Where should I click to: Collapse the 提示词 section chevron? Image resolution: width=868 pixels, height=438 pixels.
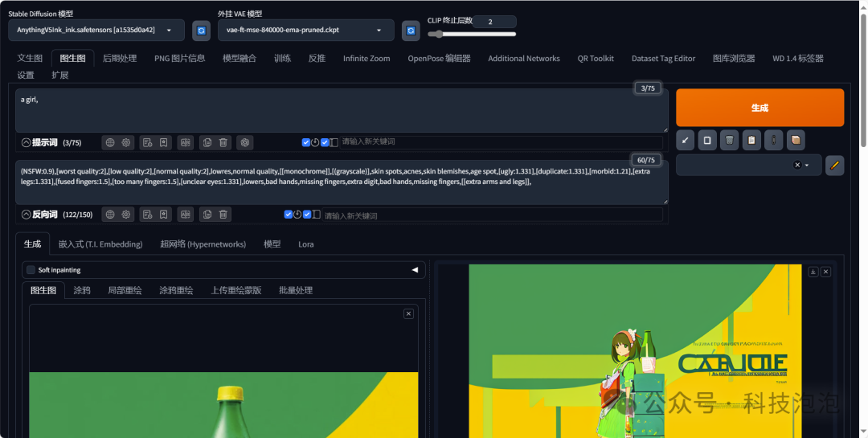26,142
